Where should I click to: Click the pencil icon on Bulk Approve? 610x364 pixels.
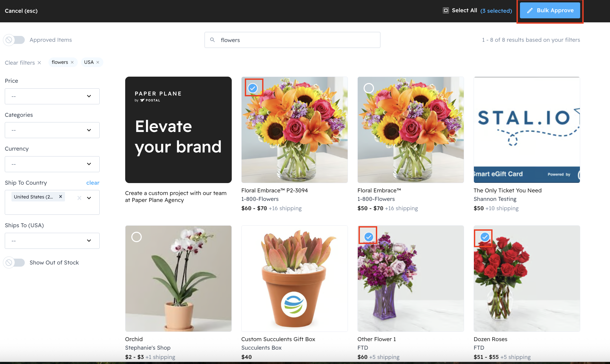pos(530,10)
